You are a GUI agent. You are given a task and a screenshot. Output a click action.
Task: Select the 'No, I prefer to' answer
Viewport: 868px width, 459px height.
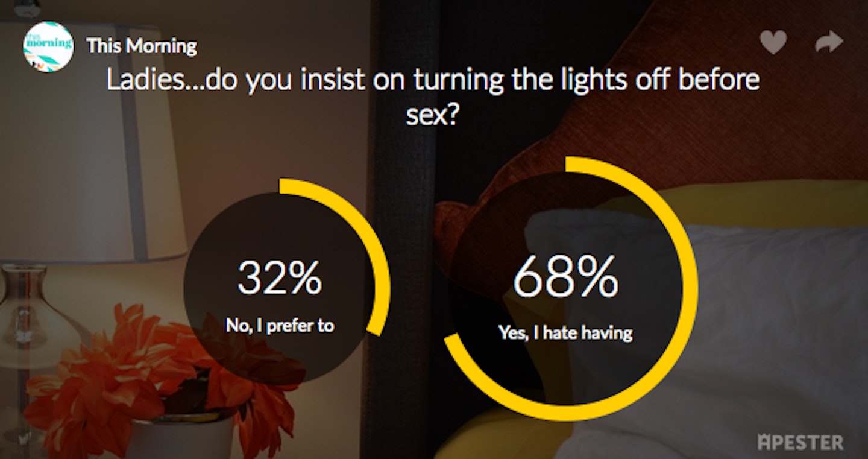(x=280, y=326)
